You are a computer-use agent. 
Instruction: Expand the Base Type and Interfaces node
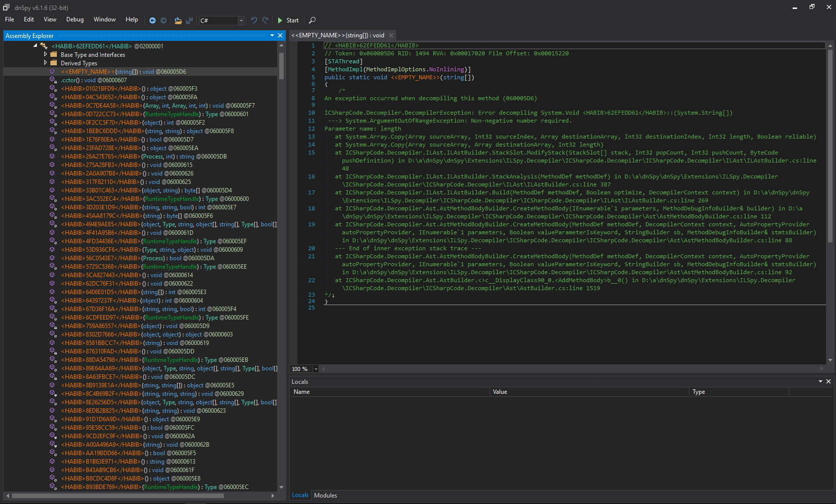click(45, 54)
